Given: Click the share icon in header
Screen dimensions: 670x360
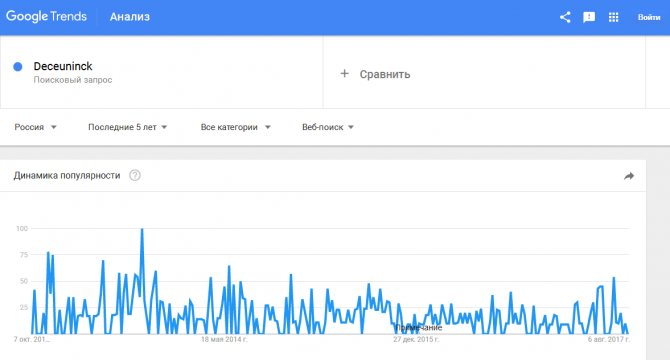Looking at the screenshot, I should click(x=565, y=17).
